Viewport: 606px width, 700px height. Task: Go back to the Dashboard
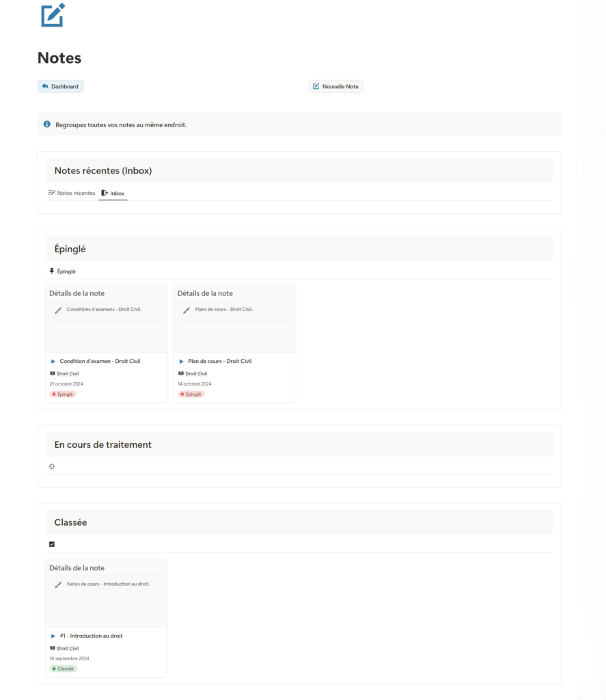click(60, 87)
